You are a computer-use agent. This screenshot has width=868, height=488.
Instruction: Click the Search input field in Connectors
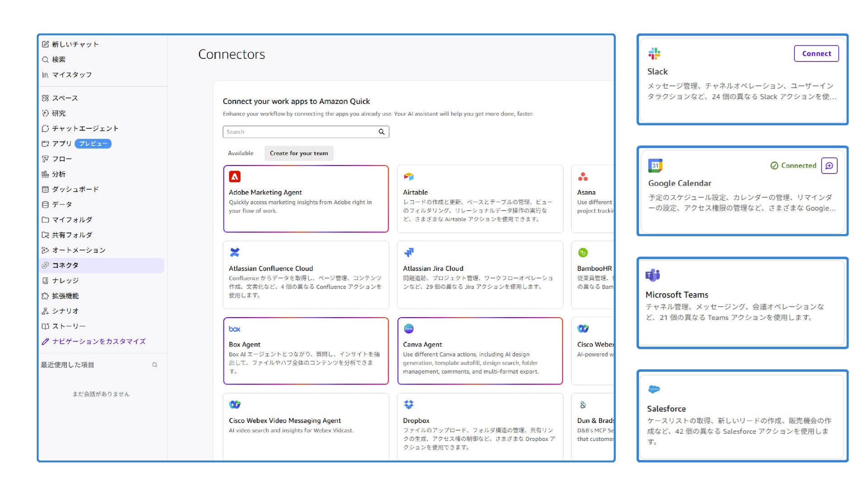click(306, 132)
